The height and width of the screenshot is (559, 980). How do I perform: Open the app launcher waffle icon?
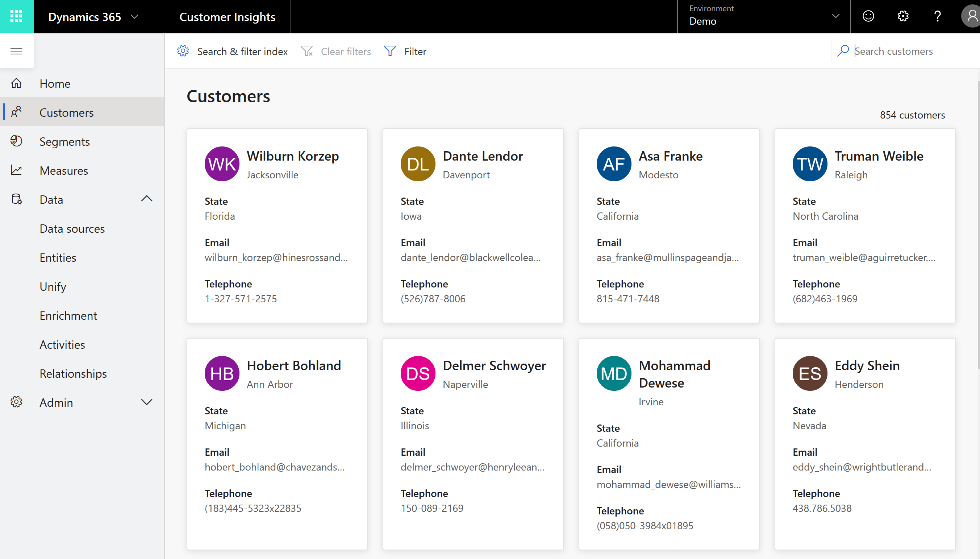click(x=17, y=17)
